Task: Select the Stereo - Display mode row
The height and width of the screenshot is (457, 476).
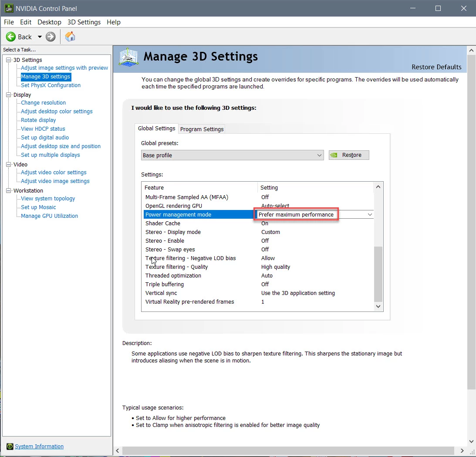Action: click(258, 232)
